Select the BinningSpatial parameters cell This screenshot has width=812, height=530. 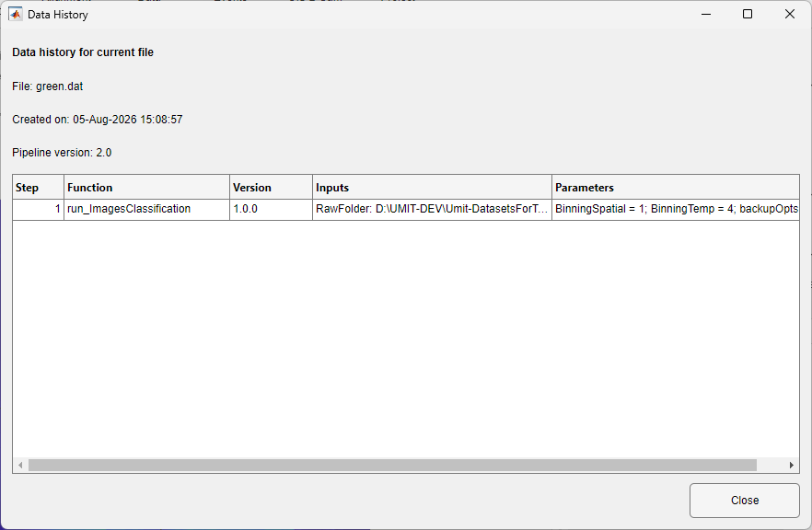coord(676,209)
